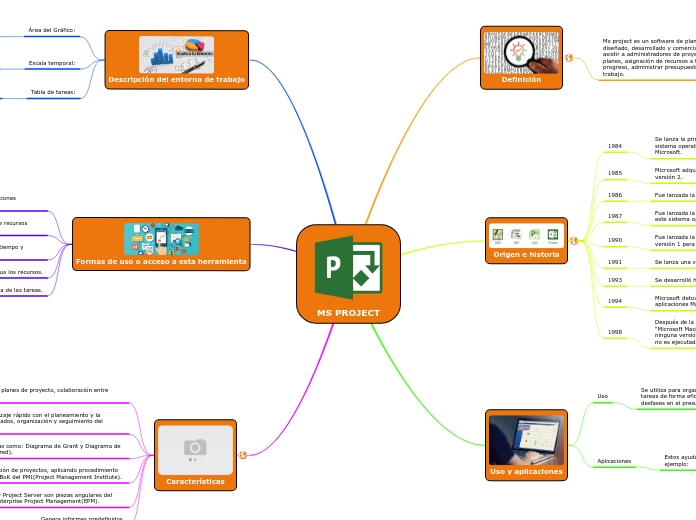Viewport: 696px width, 520px height.
Task: Select the Uso y aplicaciones node
Action: pyautogui.click(x=526, y=445)
